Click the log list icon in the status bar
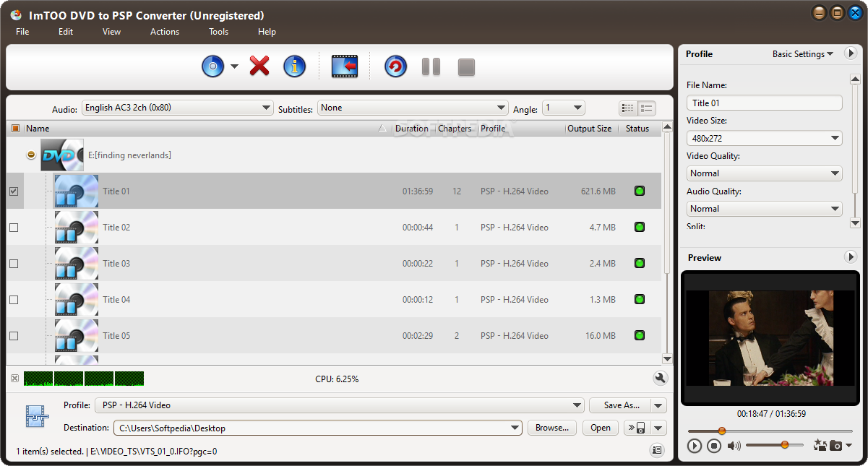Image resolution: width=868 pixels, height=466 pixels. [657, 450]
